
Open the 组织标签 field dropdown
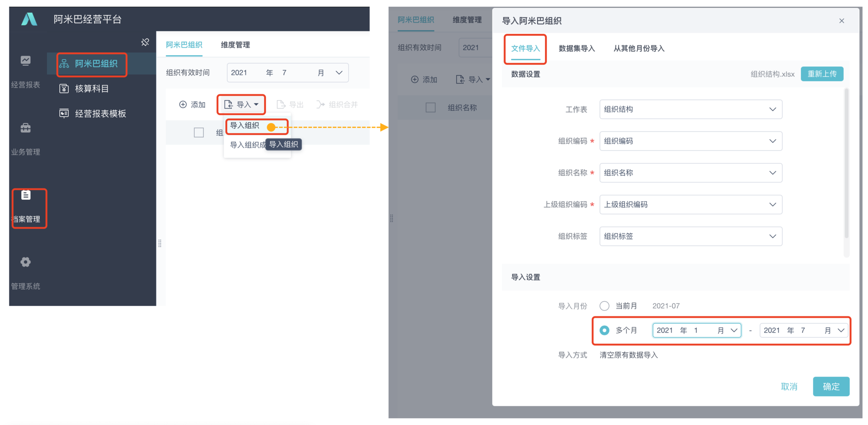[x=691, y=236]
